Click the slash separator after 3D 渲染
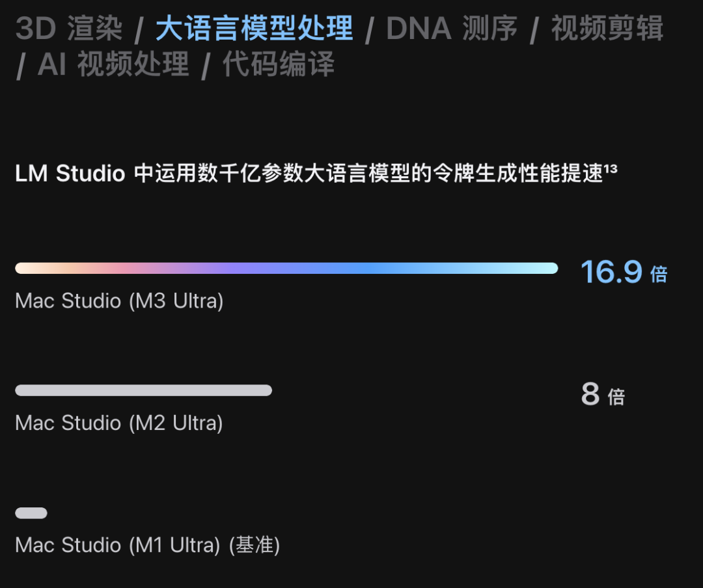This screenshot has width=703, height=588. [x=139, y=30]
